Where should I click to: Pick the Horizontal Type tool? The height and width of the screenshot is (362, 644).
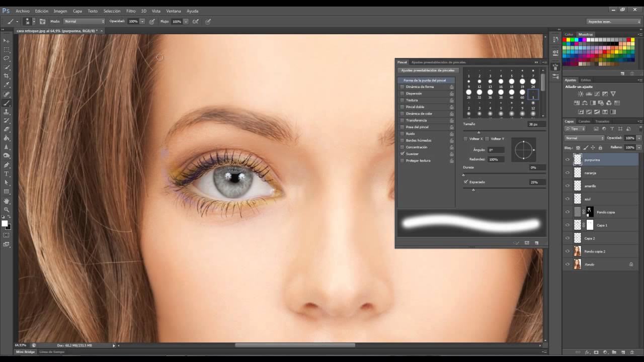pos(7,173)
